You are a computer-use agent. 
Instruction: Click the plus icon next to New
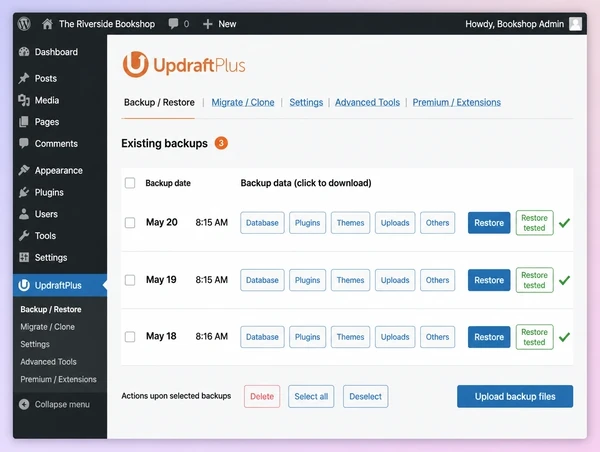point(207,24)
